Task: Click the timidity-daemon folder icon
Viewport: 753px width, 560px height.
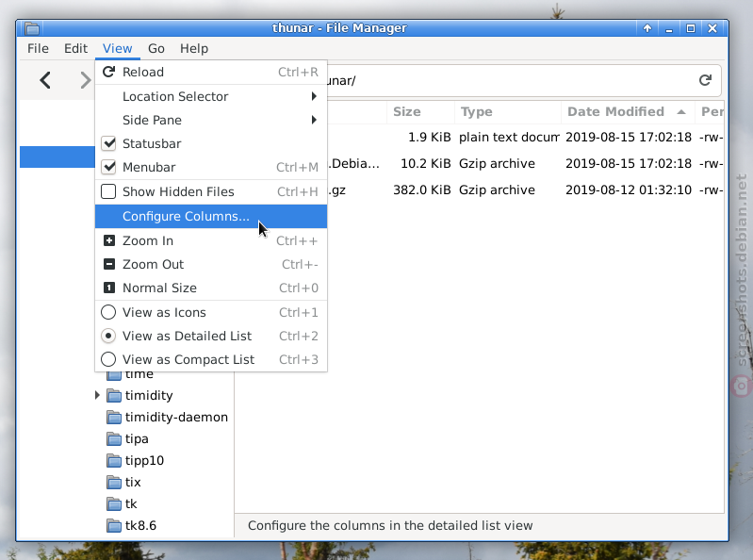Action: tap(114, 417)
